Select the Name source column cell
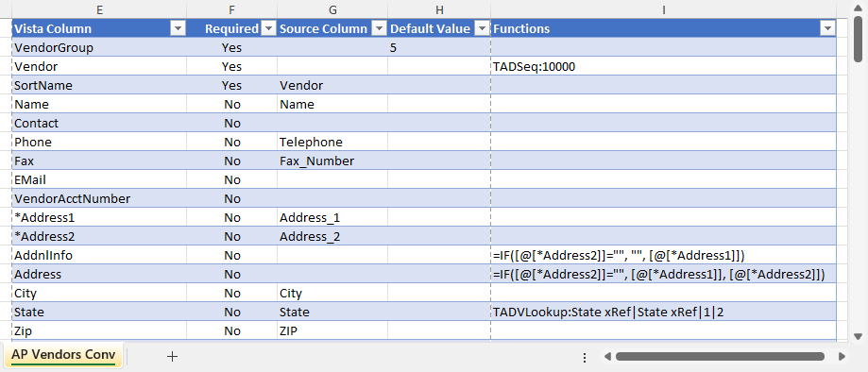This screenshot has height=372, width=868. 332,104
